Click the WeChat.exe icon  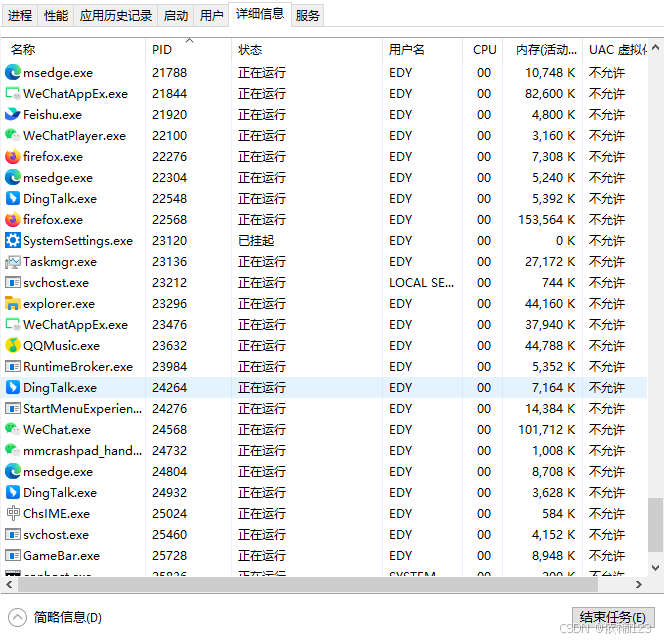coord(13,429)
